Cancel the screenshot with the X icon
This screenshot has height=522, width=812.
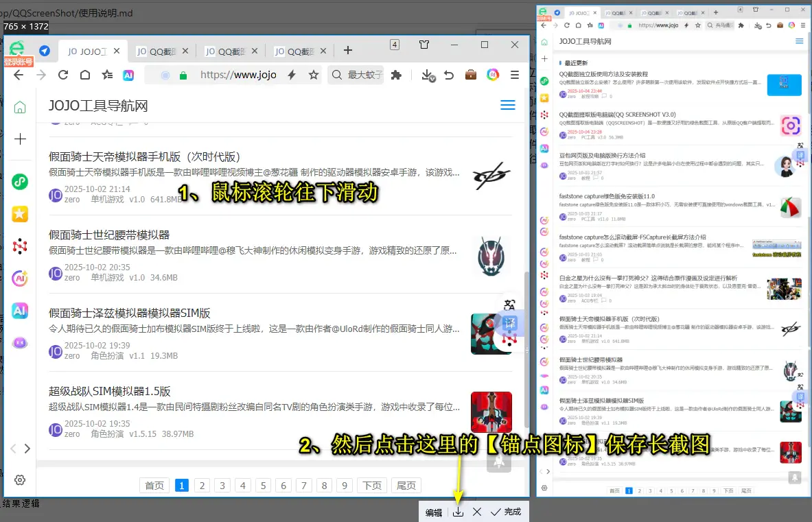pyautogui.click(x=477, y=512)
